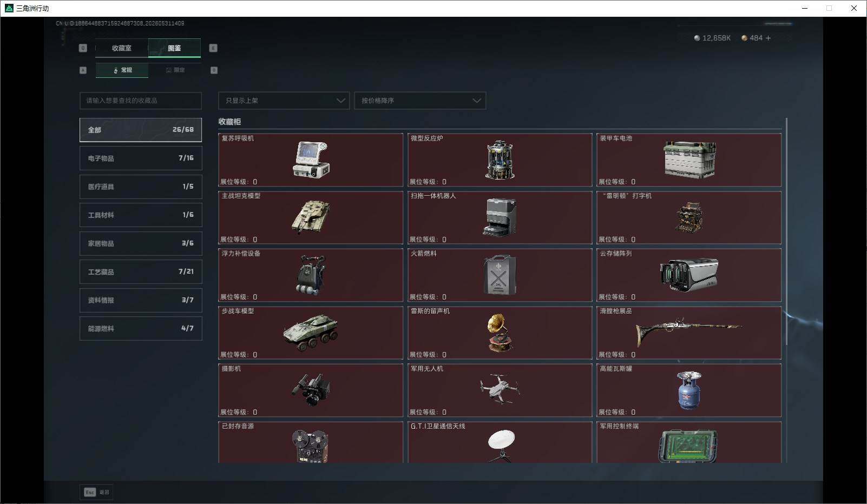Open the 按价格降序 sort dropdown
The width and height of the screenshot is (867, 504).
pos(420,101)
